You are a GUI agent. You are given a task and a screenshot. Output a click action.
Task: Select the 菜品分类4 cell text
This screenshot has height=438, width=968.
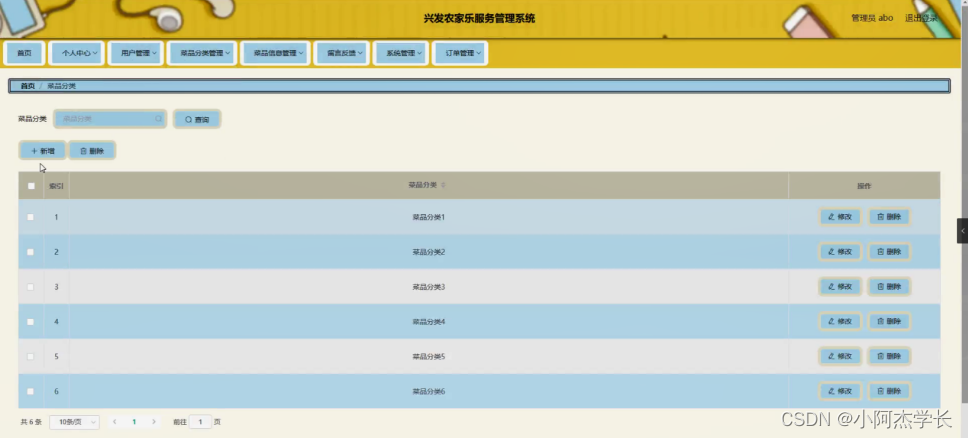(x=428, y=322)
